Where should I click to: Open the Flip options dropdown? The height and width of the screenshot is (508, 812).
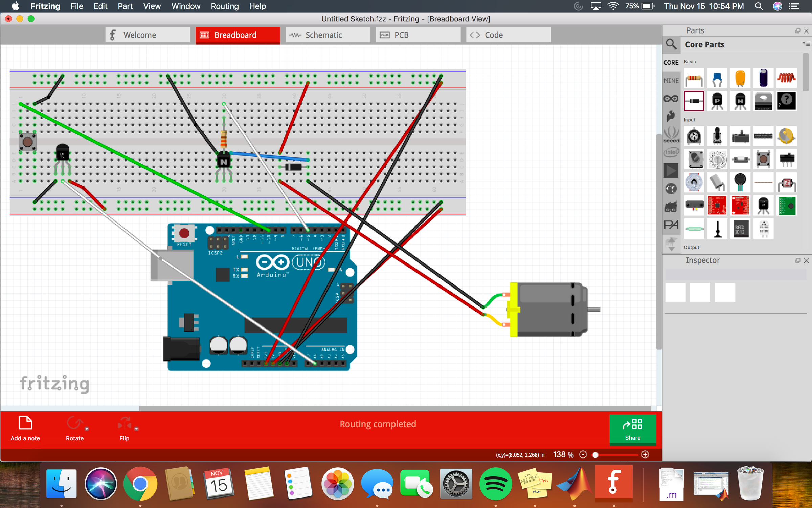(136, 428)
